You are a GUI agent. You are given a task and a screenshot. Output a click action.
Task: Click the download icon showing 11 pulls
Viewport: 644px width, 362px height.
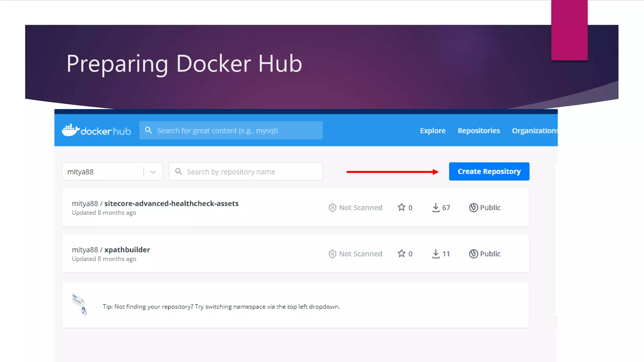436,254
